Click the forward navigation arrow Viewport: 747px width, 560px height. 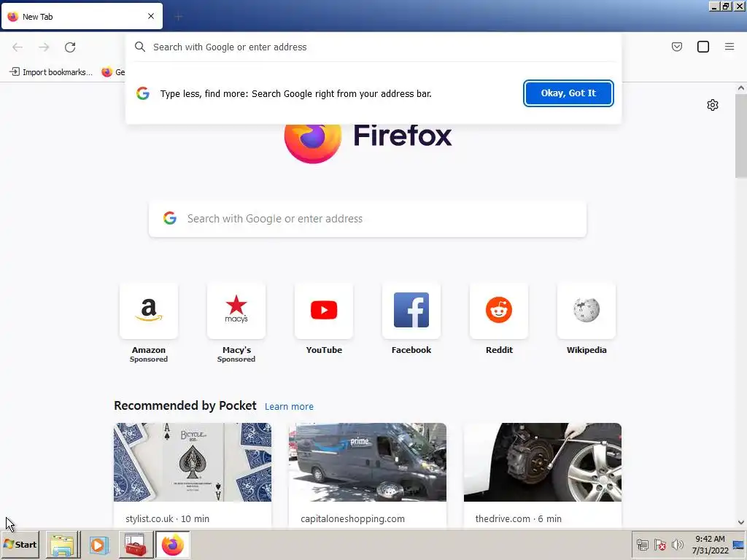(x=44, y=47)
